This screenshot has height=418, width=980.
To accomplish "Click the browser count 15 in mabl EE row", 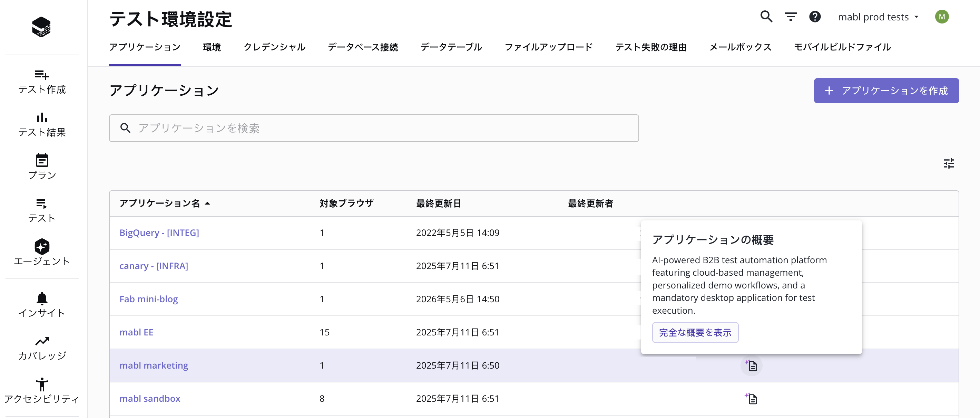I will click(324, 332).
